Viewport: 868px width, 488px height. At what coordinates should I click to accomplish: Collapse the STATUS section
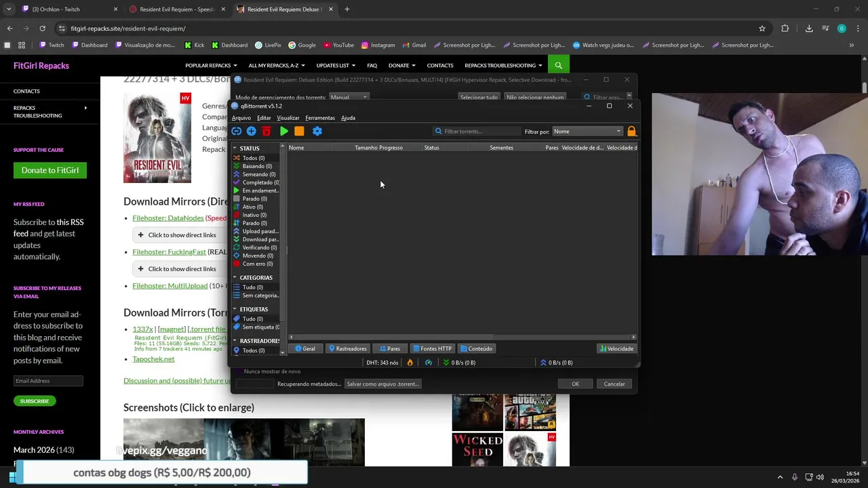pos(235,148)
